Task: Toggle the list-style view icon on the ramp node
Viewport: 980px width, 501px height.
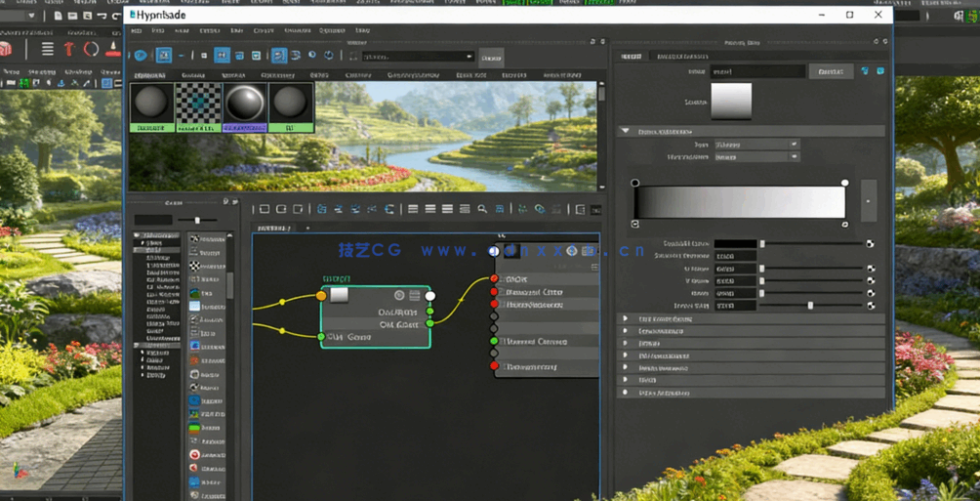Action: [x=413, y=295]
